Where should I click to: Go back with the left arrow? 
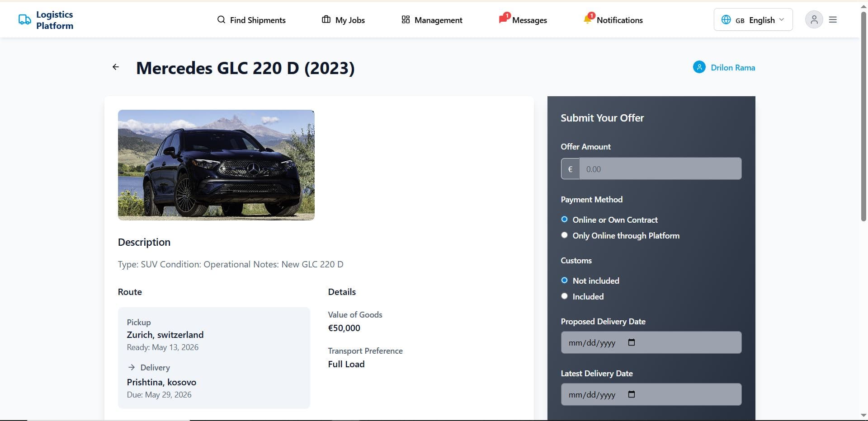pyautogui.click(x=116, y=67)
